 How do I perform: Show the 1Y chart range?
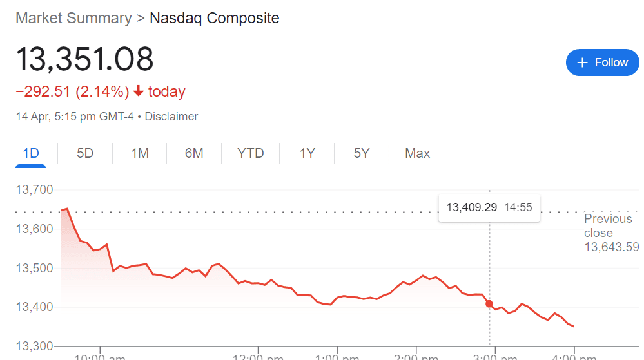click(307, 153)
